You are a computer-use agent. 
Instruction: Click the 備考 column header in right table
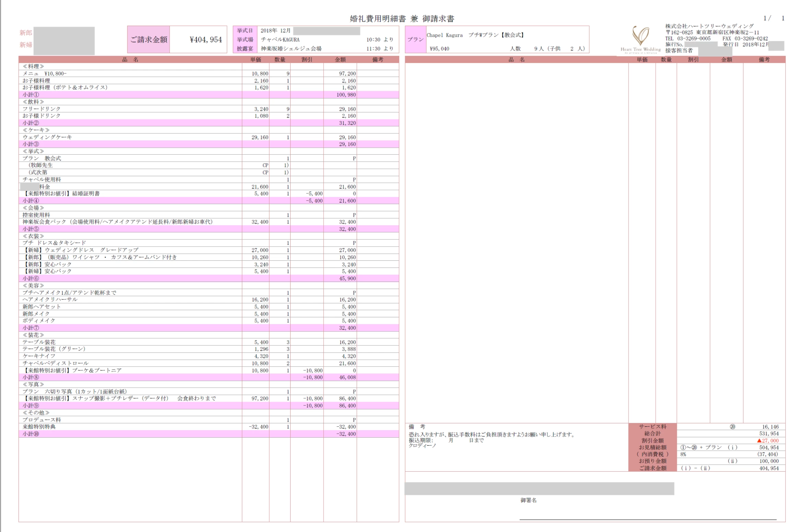764,60
